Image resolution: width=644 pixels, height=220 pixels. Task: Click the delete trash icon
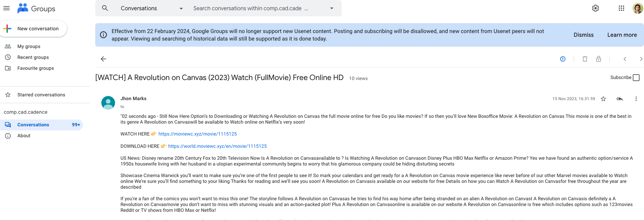point(585,59)
